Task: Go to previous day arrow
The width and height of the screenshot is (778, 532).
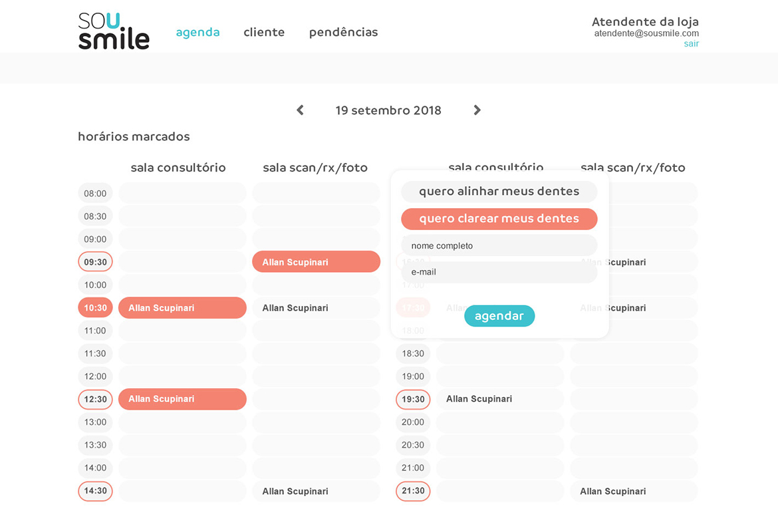Action: pos(301,110)
